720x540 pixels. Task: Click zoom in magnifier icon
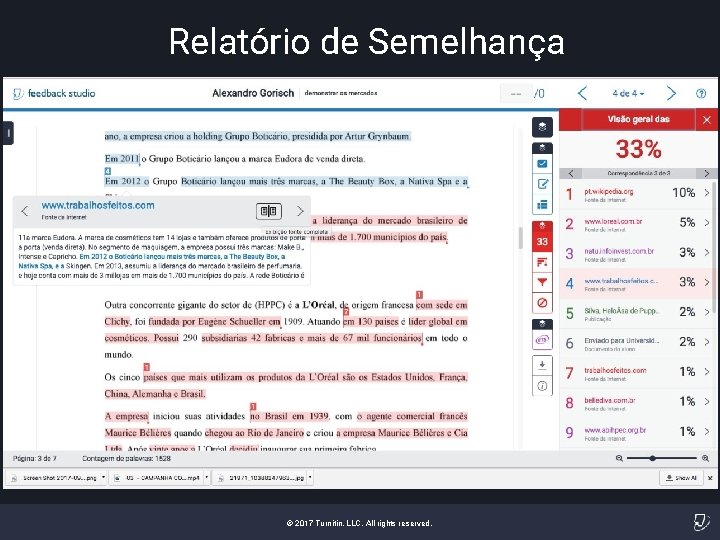pos(705,458)
